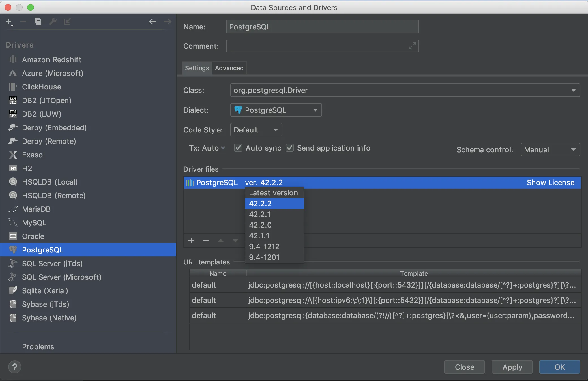
Task: Click the expand comment field icon
Action: pyautogui.click(x=412, y=46)
